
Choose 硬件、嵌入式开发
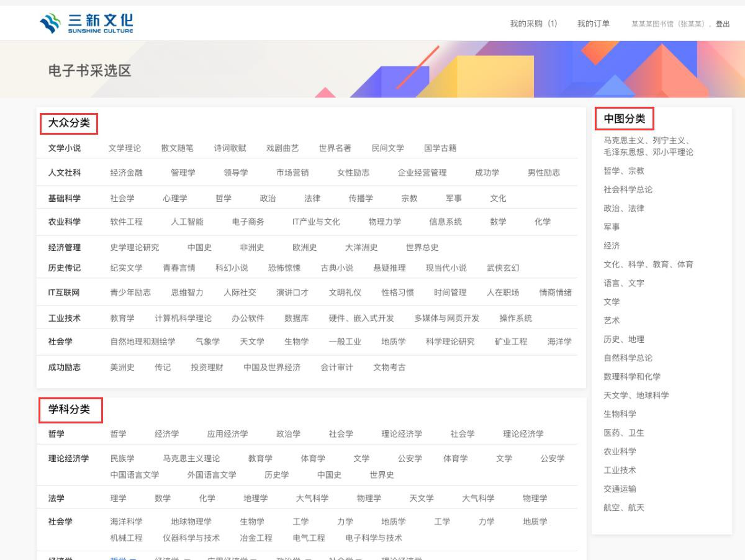(x=361, y=318)
